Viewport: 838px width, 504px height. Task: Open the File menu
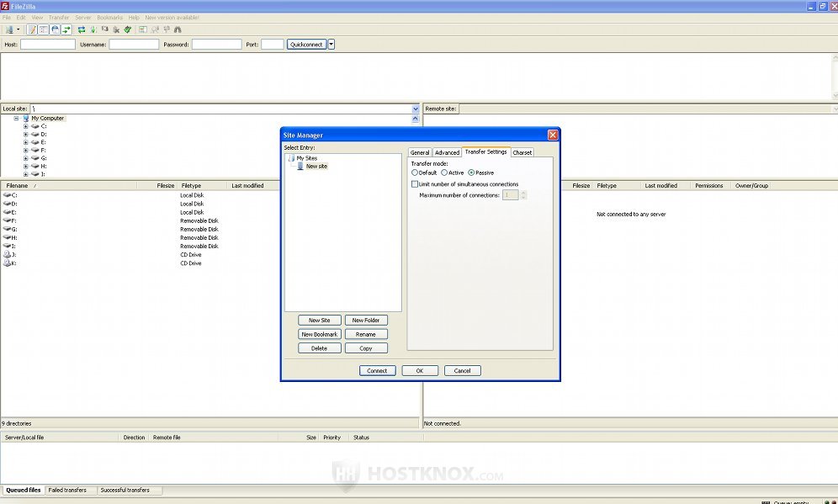pyautogui.click(x=7, y=18)
